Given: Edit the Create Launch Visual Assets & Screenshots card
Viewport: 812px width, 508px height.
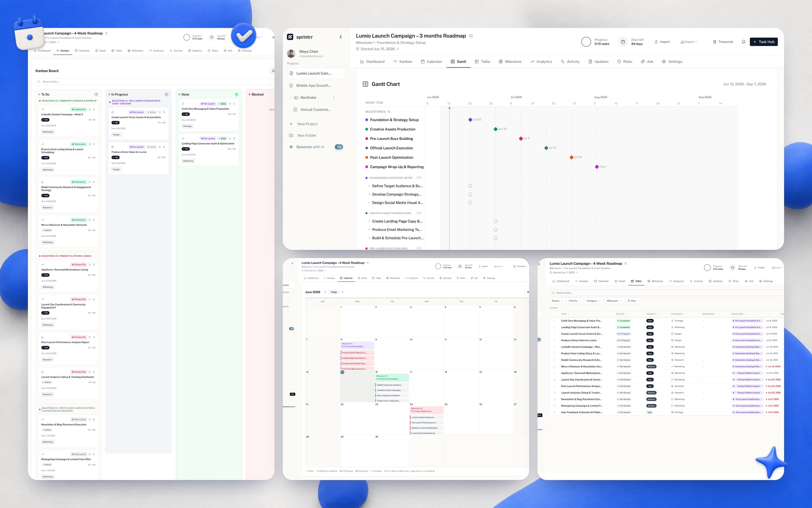Looking at the screenshot, I should [x=160, y=112].
